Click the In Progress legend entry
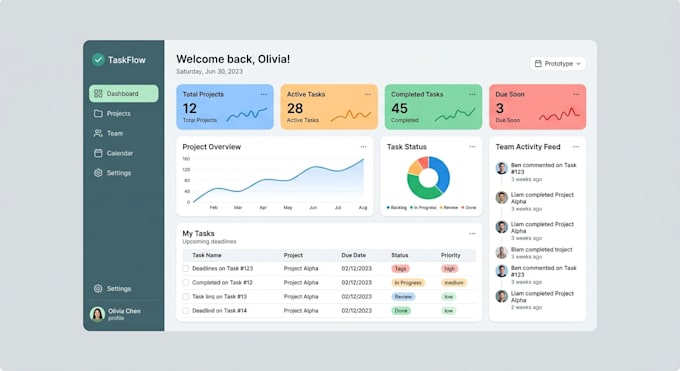680x371 pixels. point(423,208)
